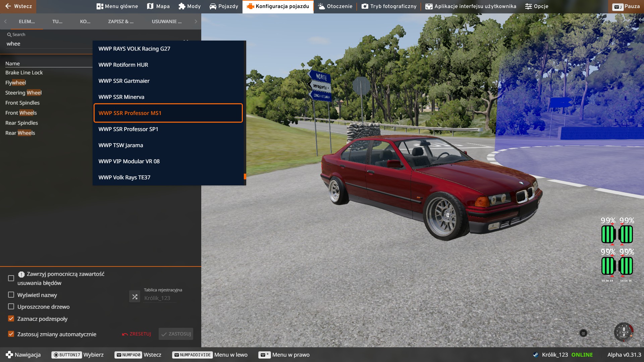Choose WWP SSR Professor MS1 option
644x362 pixels.
[x=168, y=113]
